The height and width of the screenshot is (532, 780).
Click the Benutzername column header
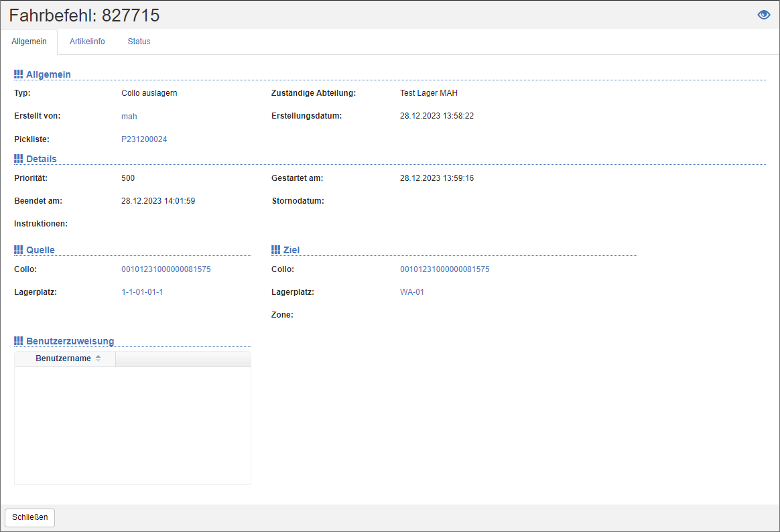[63, 358]
